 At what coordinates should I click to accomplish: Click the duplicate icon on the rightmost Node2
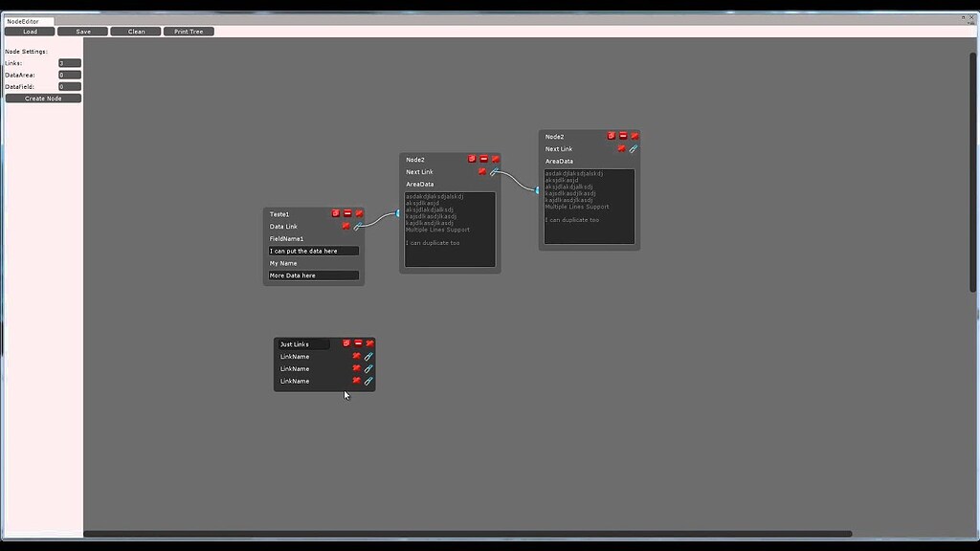(x=610, y=135)
